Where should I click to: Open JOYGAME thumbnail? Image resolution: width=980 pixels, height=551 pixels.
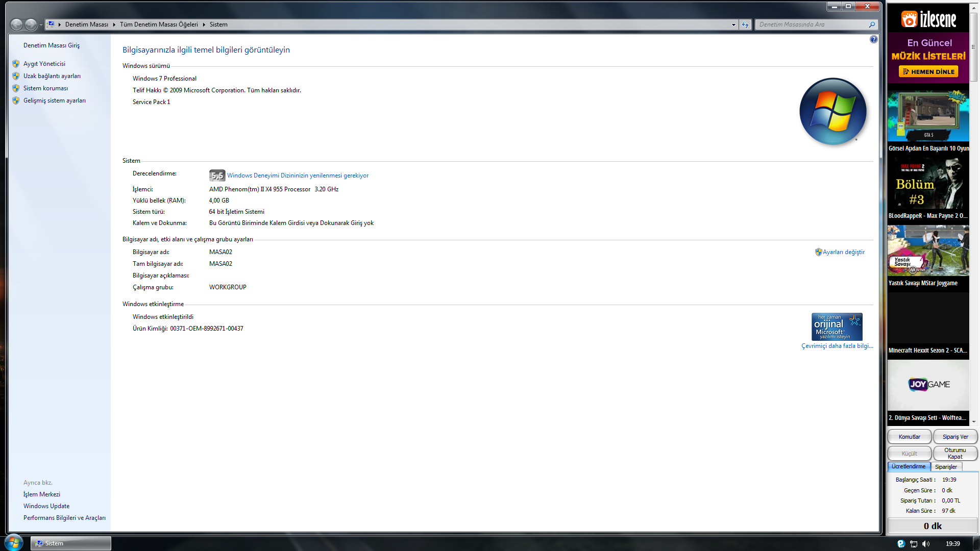[x=928, y=385]
